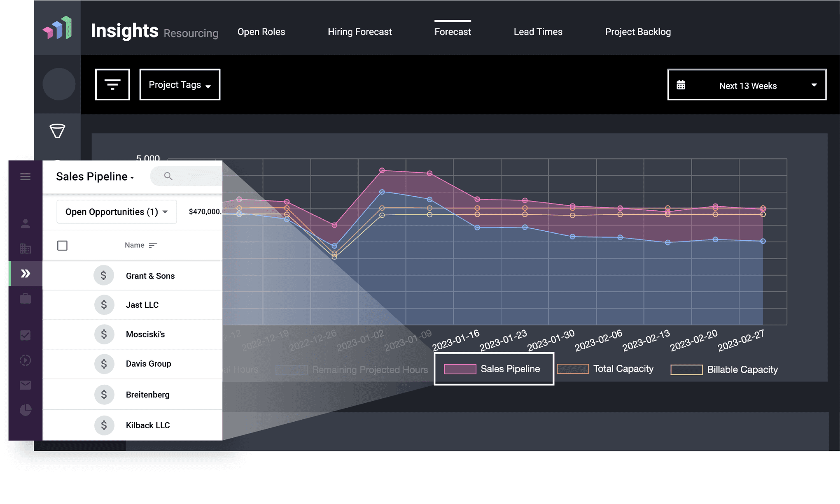Viewport: 840px width, 504px height.
Task: Click into the Sales Pipeline search field
Action: [187, 176]
